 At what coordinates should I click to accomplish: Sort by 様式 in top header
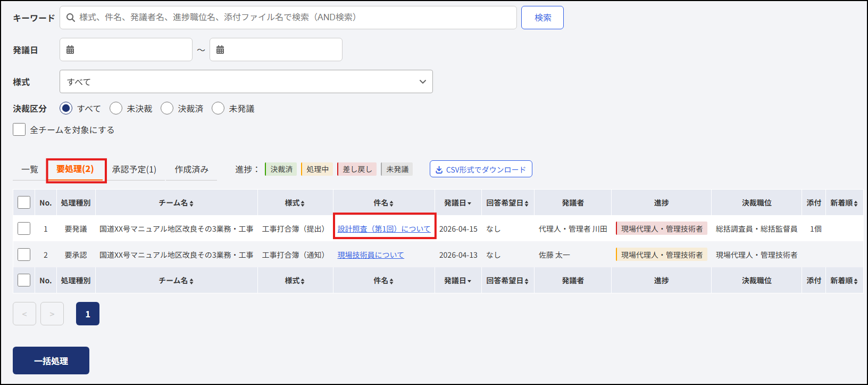295,203
